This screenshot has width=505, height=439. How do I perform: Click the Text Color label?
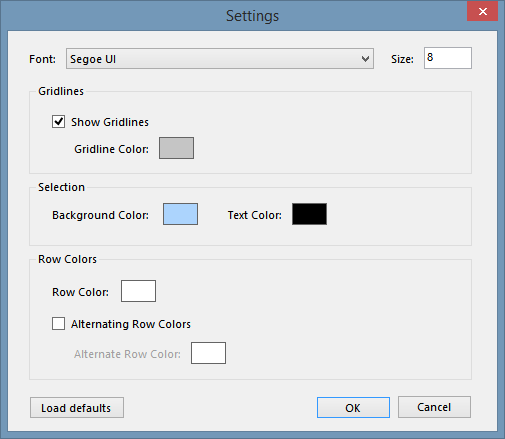255,215
